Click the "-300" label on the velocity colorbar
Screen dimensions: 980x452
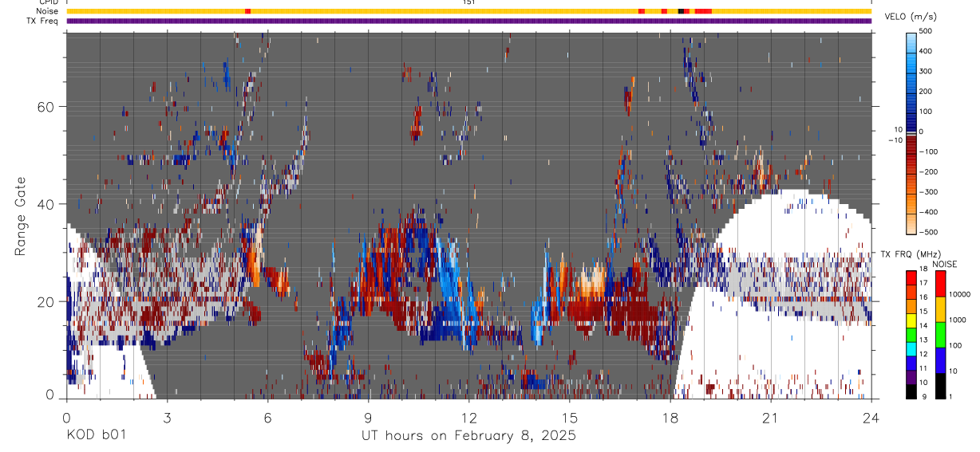[929, 191]
